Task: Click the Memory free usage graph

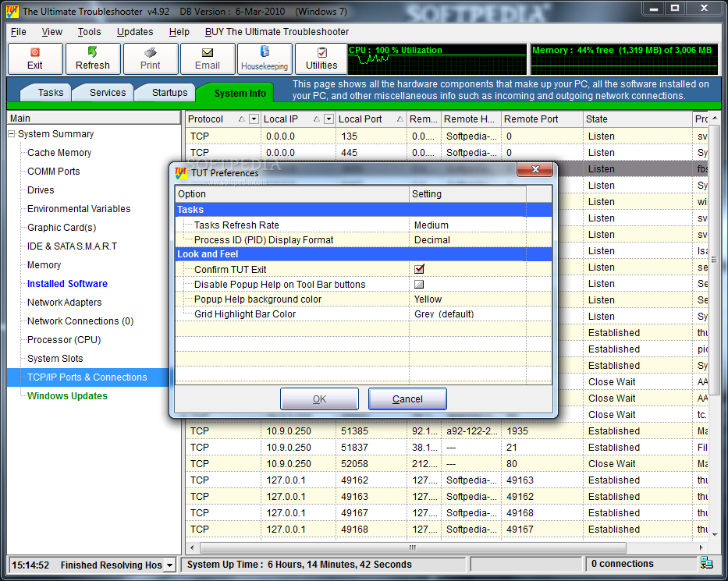Action: click(623, 59)
